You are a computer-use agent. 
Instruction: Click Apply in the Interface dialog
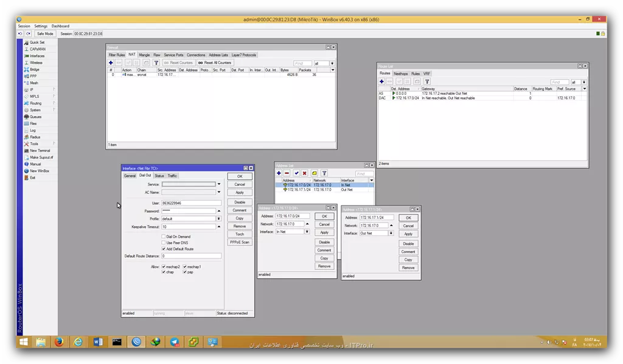click(x=240, y=192)
